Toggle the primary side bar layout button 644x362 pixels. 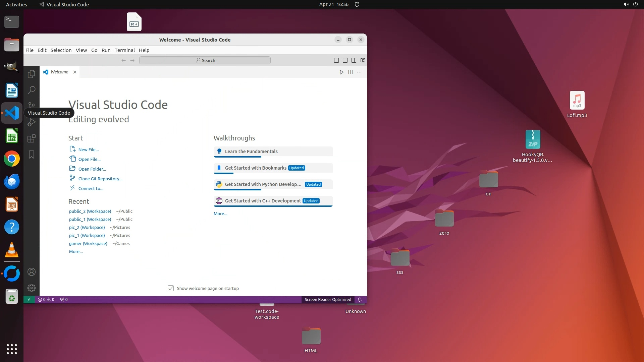point(336,60)
